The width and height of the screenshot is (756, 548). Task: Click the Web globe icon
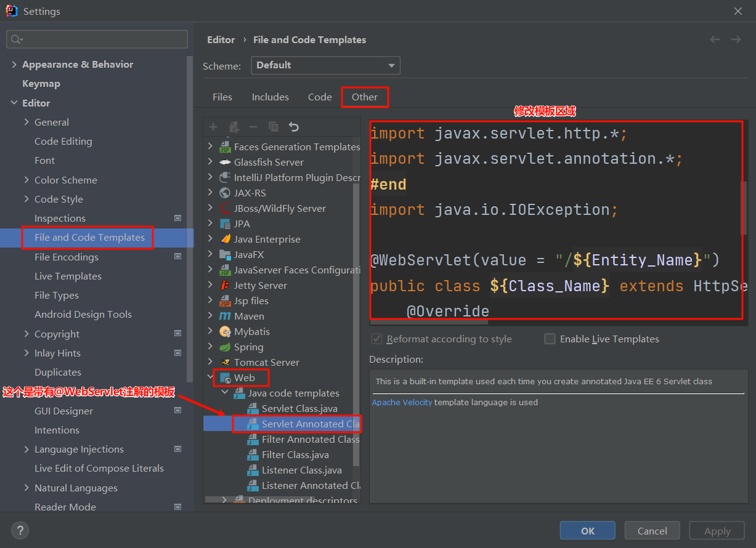point(225,378)
